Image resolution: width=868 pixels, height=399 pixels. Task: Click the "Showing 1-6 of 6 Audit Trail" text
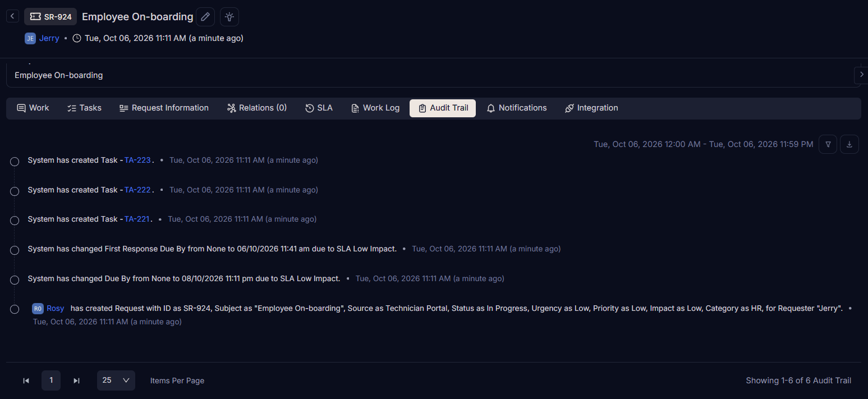[x=798, y=380]
